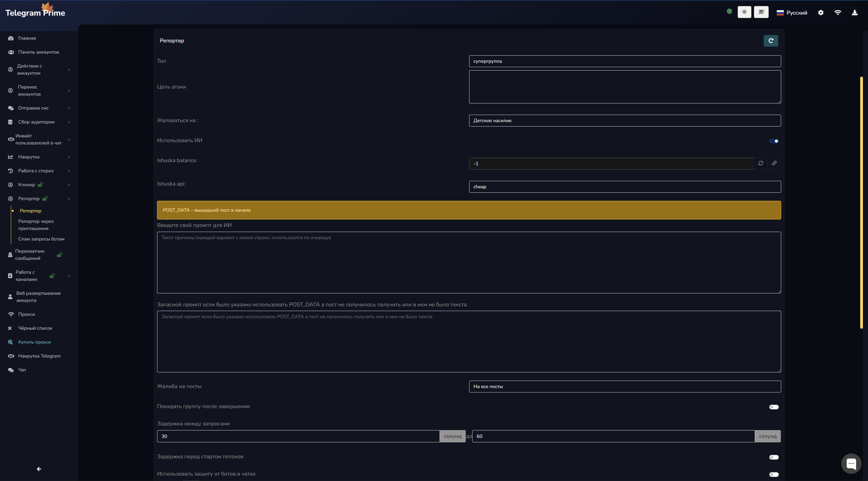Click the Перехватчик сообщений spy icon
Viewport: 868px width, 481px height.
pos(10,255)
